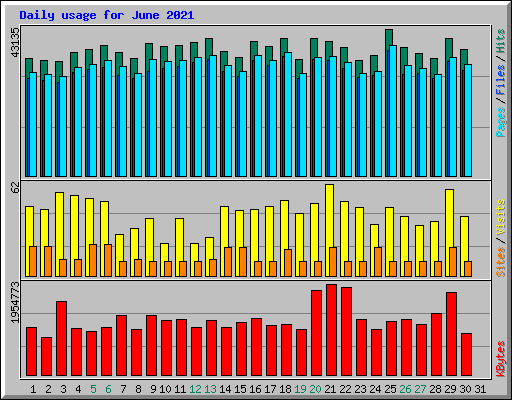
Task: Click the KBytes legend label
Action: point(501,359)
